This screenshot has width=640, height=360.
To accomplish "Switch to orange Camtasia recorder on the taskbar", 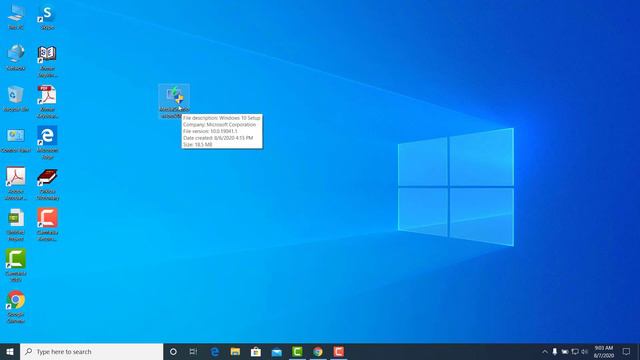I will [x=339, y=351].
